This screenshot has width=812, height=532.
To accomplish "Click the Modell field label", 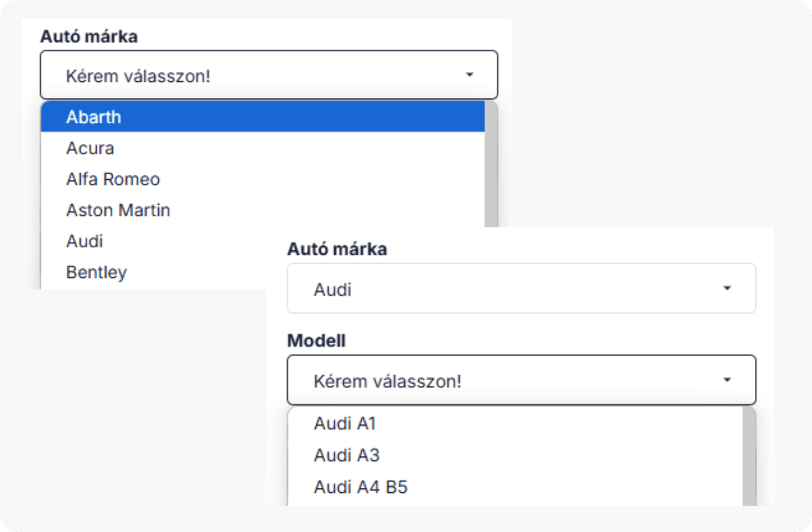I will pos(316,341).
